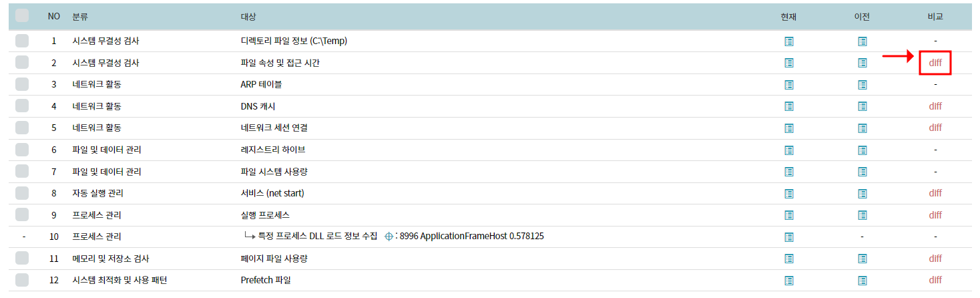Check the box for row 3 ARP 테이블
The height and width of the screenshot is (298, 980).
pyautogui.click(x=22, y=85)
